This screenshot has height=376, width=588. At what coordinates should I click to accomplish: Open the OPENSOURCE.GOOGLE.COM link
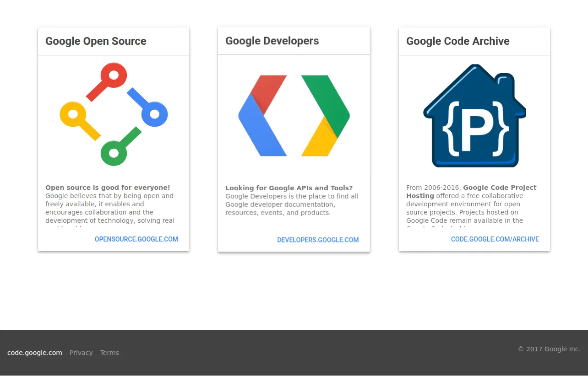pyautogui.click(x=136, y=239)
